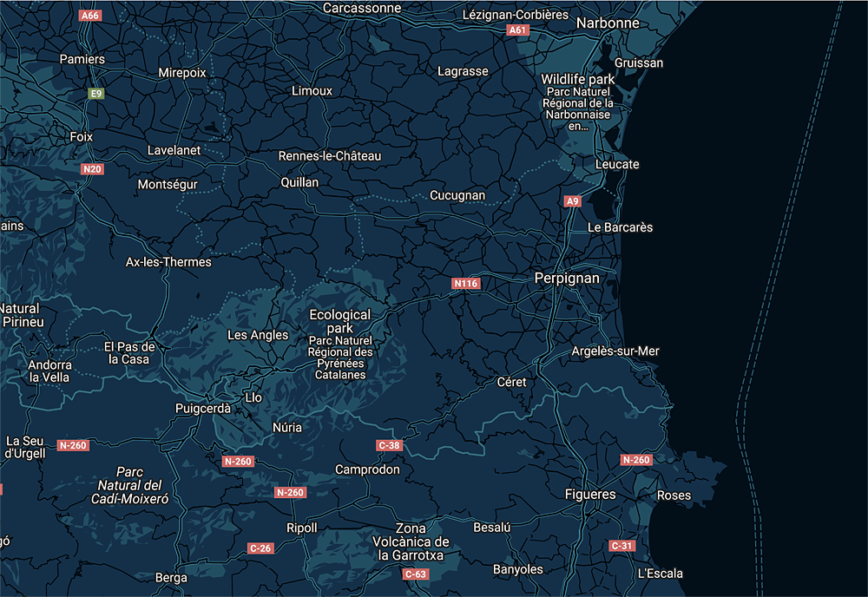Select the Narbonne city label
The width and height of the screenshot is (868, 597).
point(608,23)
